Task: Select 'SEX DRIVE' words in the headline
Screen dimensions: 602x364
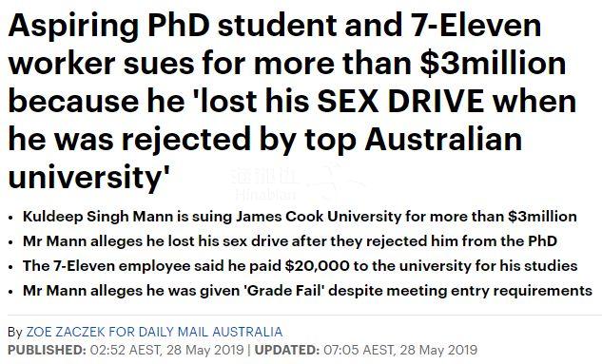Action: 400,101
